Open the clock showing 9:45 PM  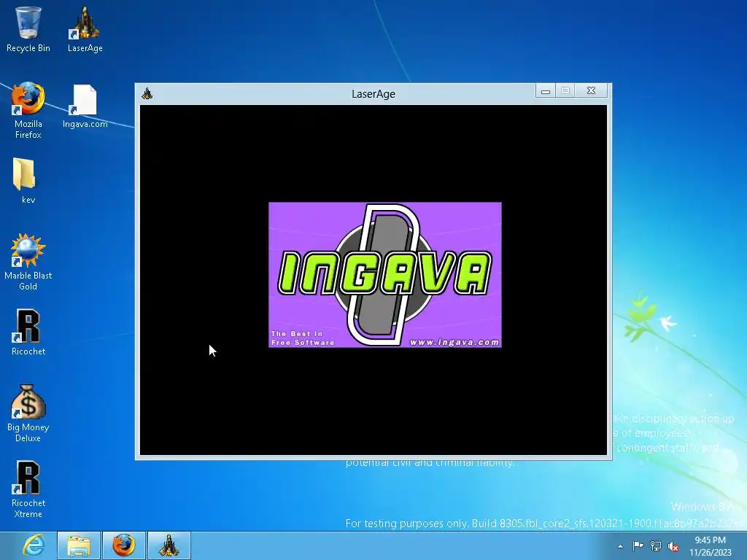710,546
